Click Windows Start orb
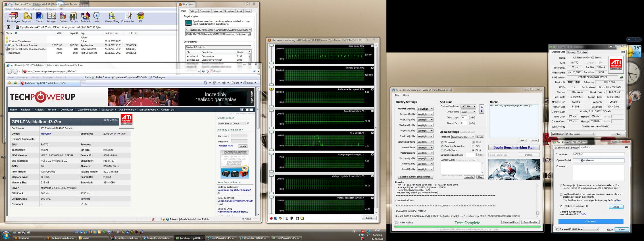Screen dimensions: 644x241 [x=6, y=235]
